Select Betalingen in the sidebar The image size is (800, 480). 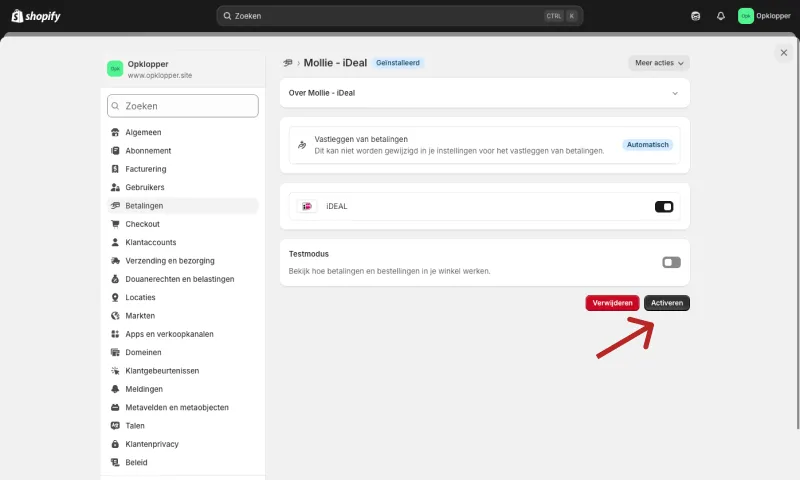click(x=183, y=206)
